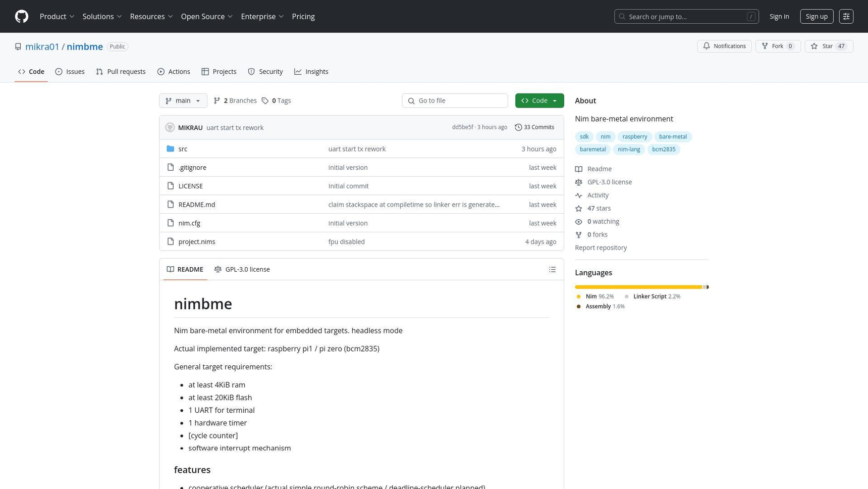Image resolution: width=868 pixels, height=489 pixels.
Task: Expand the Product menu
Action: (57, 16)
